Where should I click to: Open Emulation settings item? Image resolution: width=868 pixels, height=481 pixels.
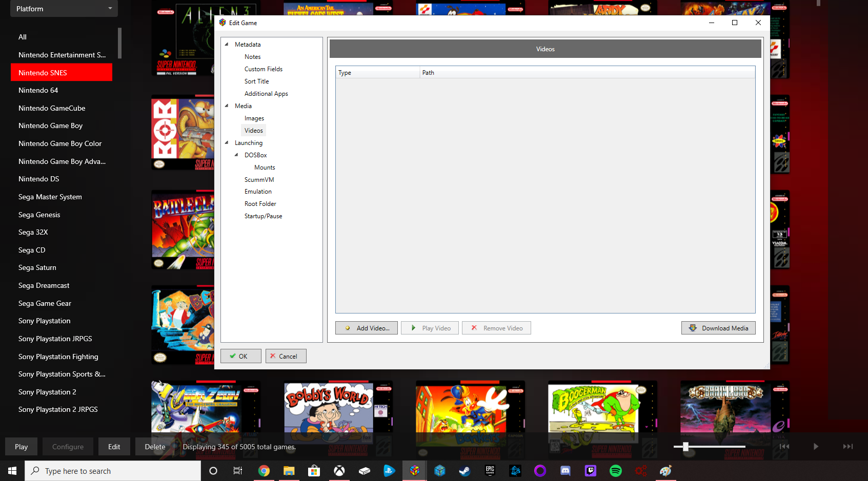pos(258,192)
